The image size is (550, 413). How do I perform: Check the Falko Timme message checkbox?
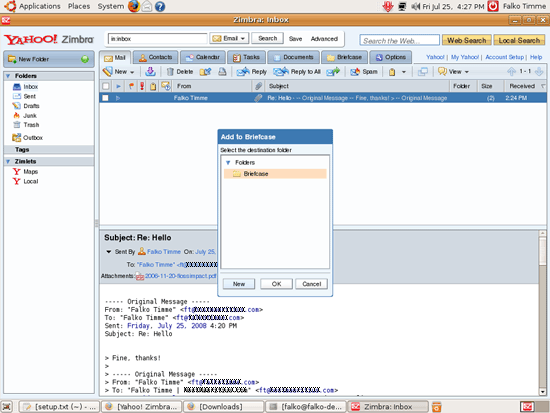pos(105,98)
